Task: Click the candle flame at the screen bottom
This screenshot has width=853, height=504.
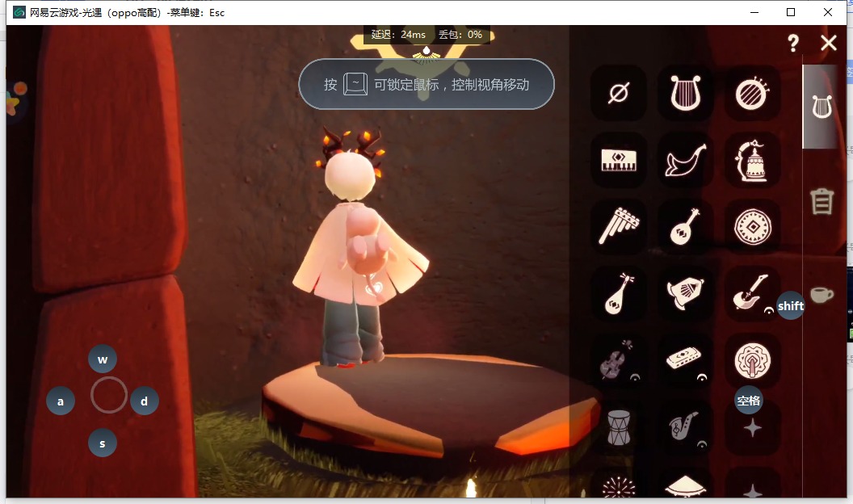Action: click(x=471, y=487)
